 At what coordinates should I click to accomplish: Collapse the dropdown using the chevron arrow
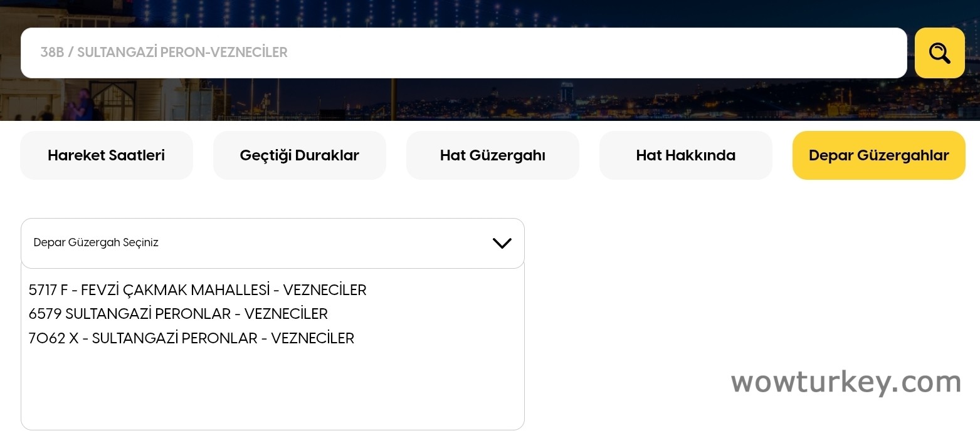point(502,243)
